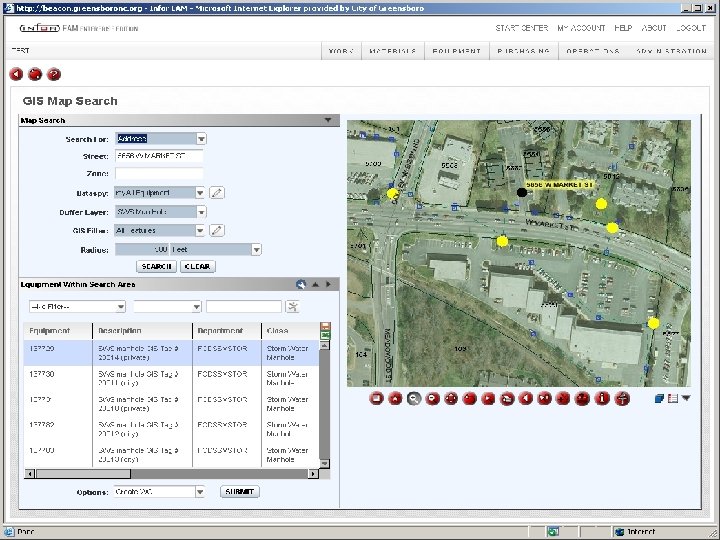This screenshot has width=720, height=540.
Task: Open the Buffer Layer dropdown
Action: pyautogui.click(x=201, y=212)
